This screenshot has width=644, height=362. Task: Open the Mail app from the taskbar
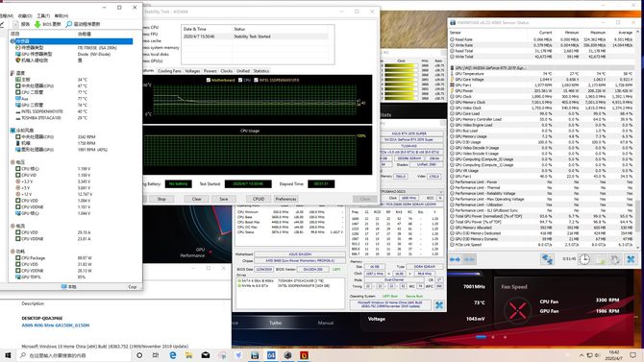tap(206, 355)
